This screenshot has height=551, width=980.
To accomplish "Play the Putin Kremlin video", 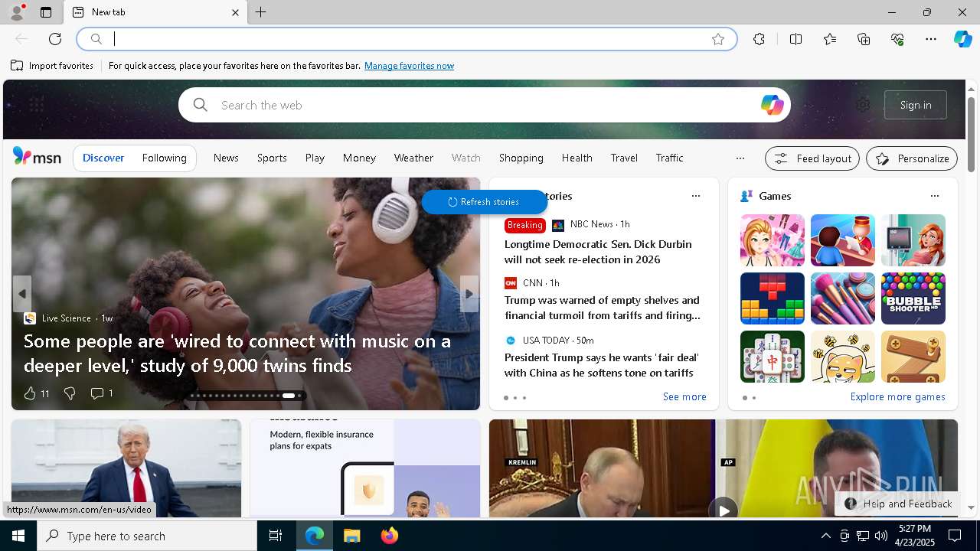I will [x=723, y=509].
